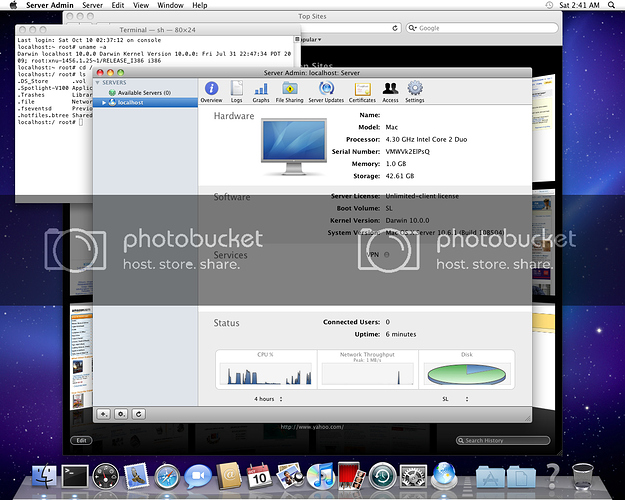Viewport: 625px width, 500px height.
Task: Open Address Book from the Dock
Action: point(229,476)
